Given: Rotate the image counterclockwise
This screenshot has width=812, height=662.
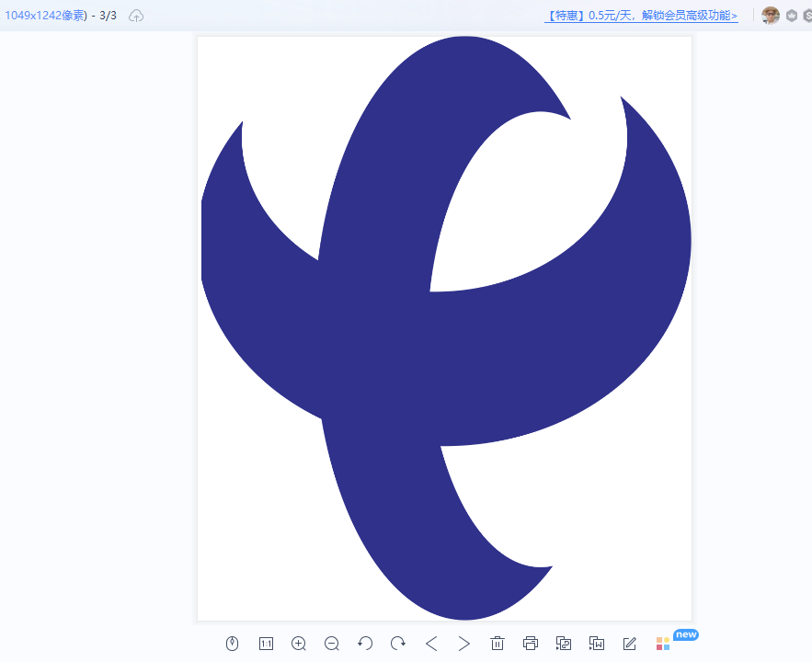Looking at the screenshot, I should point(365,644).
